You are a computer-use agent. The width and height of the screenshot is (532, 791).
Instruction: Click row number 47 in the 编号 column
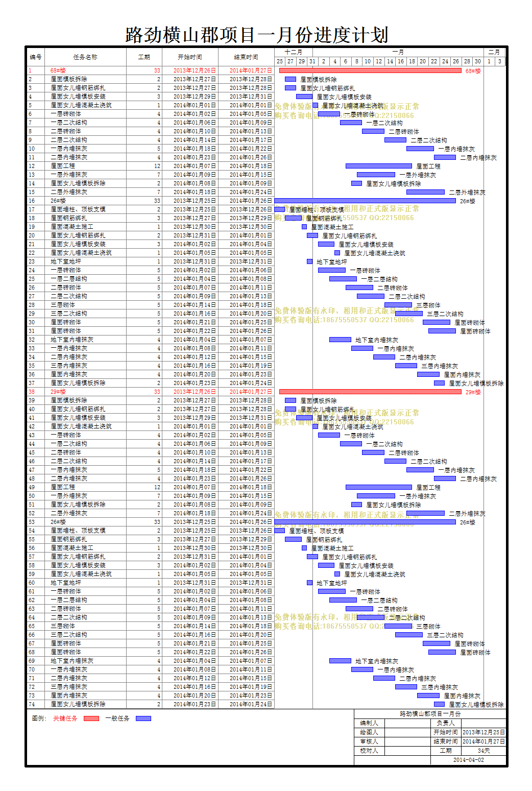[x=32, y=470]
